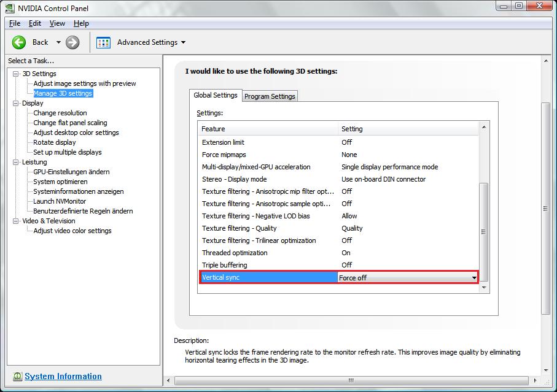Maximize the NVIDIA Control Panel window
Image resolution: width=557 pixels, height=392 pixels.
click(x=519, y=6)
